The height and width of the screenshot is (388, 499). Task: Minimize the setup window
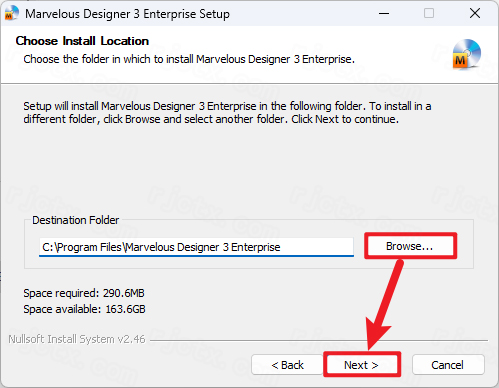click(x=384, y=13)
